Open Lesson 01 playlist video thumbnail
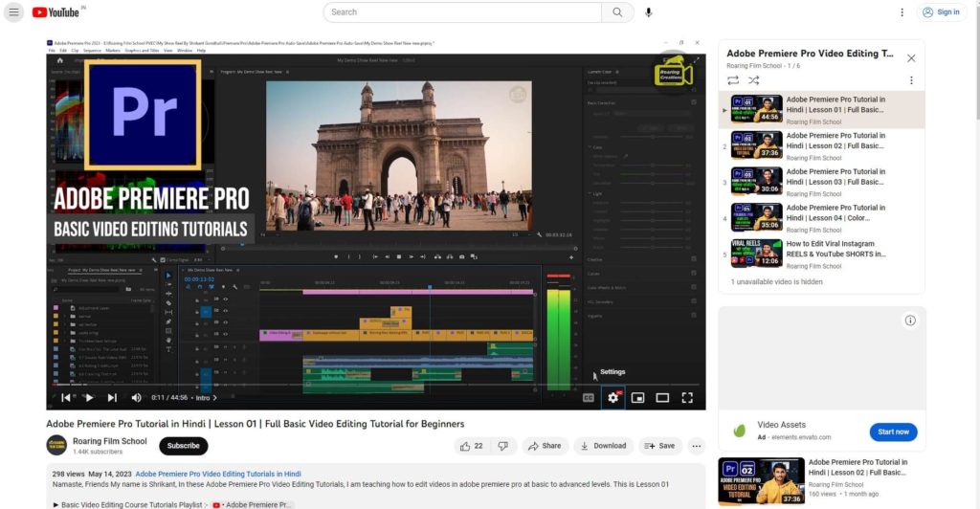 [x=756, y=109]
